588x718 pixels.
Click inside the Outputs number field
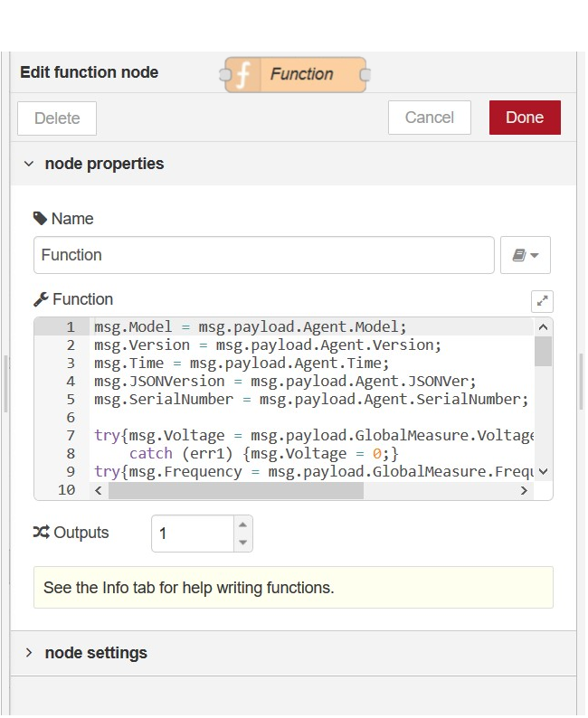[x=192, y=534]
